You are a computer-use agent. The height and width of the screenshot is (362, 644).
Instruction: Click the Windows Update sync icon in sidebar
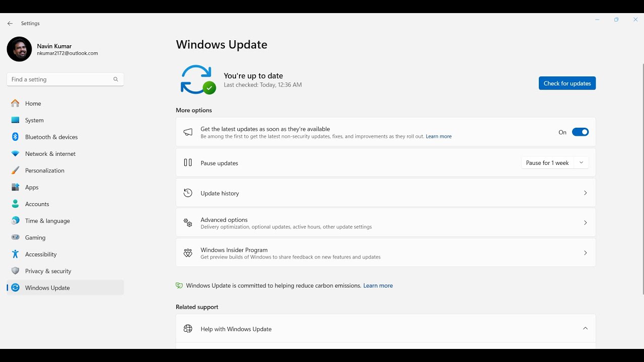point(15,288)
